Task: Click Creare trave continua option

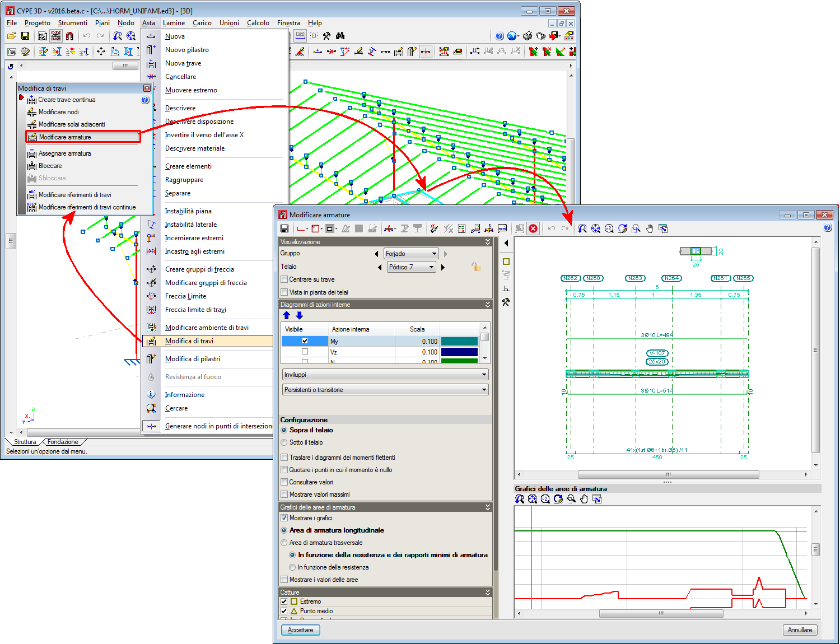Action: (67, 100)
